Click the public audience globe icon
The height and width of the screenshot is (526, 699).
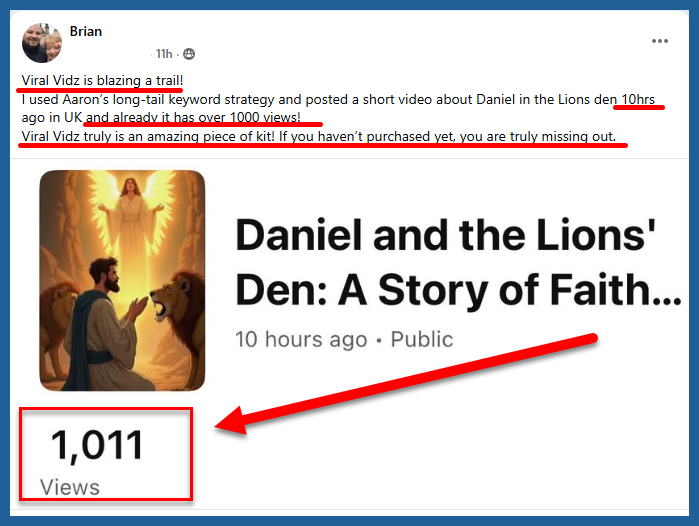tap(189, 54)
